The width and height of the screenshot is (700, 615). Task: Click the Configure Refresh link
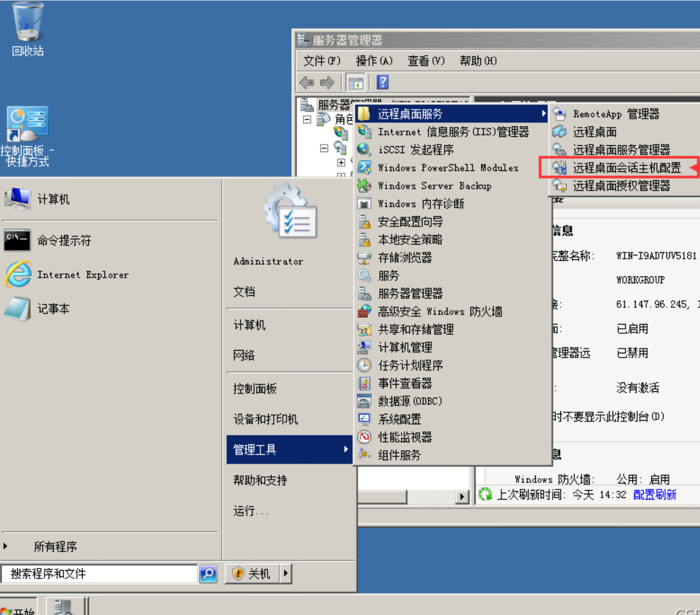[x=655, y=494]
